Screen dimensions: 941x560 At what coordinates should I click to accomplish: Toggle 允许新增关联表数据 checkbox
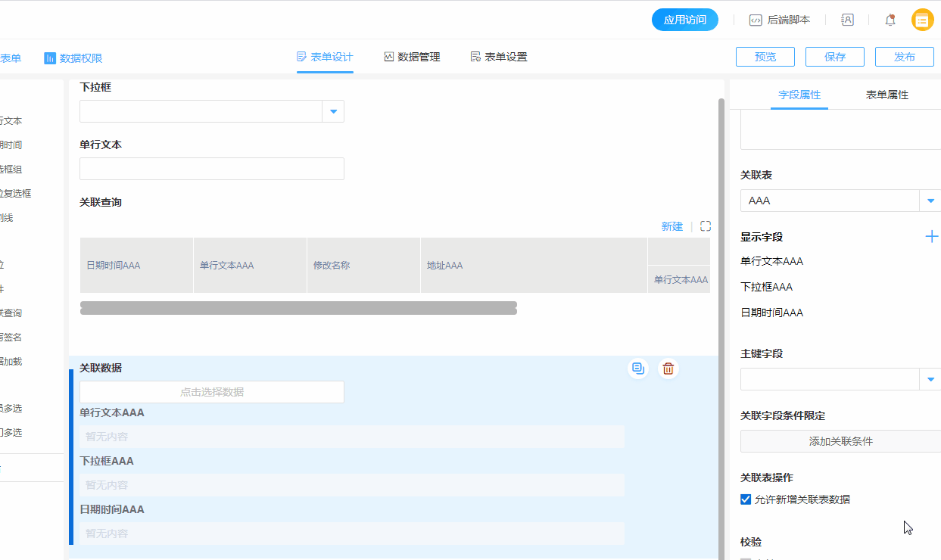tap(746, 499)
